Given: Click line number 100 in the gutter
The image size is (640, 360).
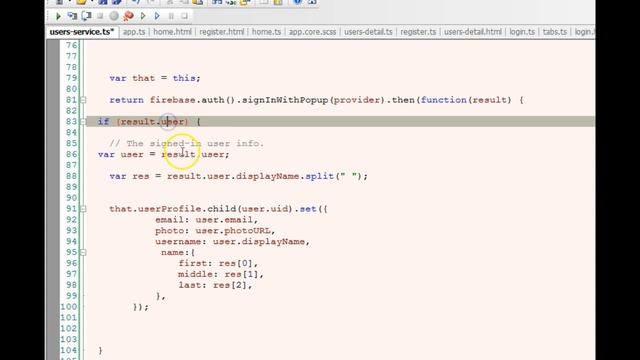Looking at the screenshot, I should (x=68, y=307).
